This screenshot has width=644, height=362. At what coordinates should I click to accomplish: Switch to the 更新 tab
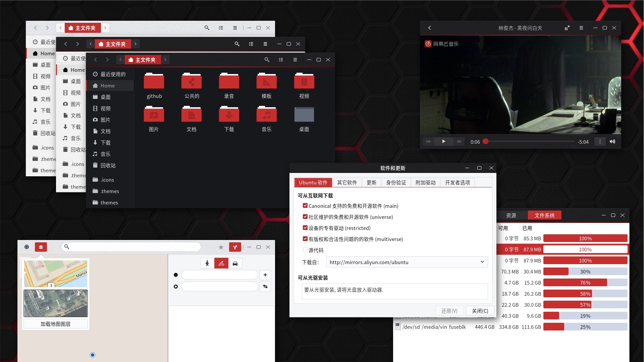(371, 182)
